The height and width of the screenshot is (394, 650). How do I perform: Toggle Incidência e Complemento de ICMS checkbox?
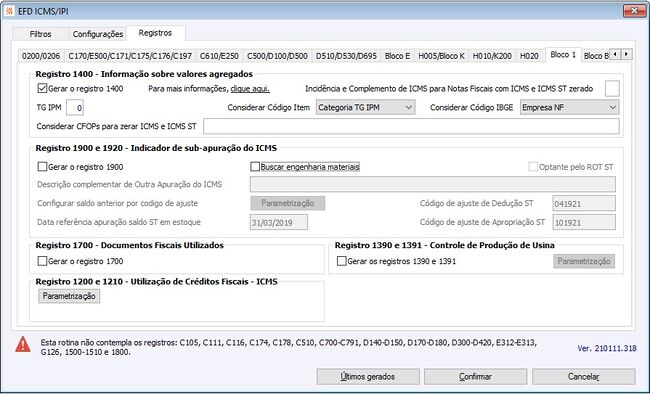pyautogui.click(x=612, y=88)
